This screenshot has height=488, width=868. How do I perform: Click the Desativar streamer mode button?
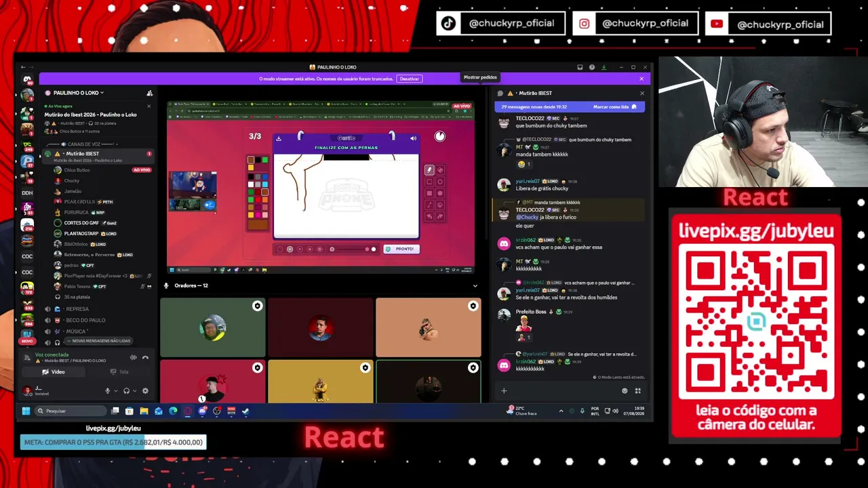pyautogui.click(x=410, y=79)
